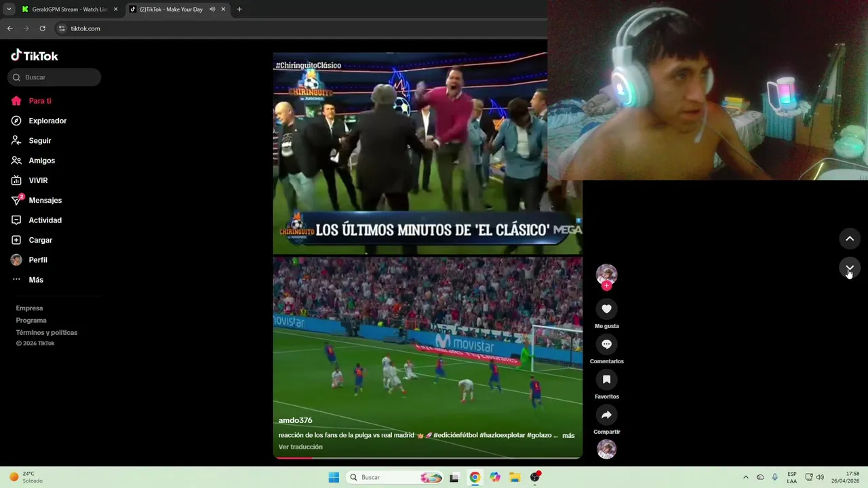
Task: Expand caption with más
Action: coord(568,435)
